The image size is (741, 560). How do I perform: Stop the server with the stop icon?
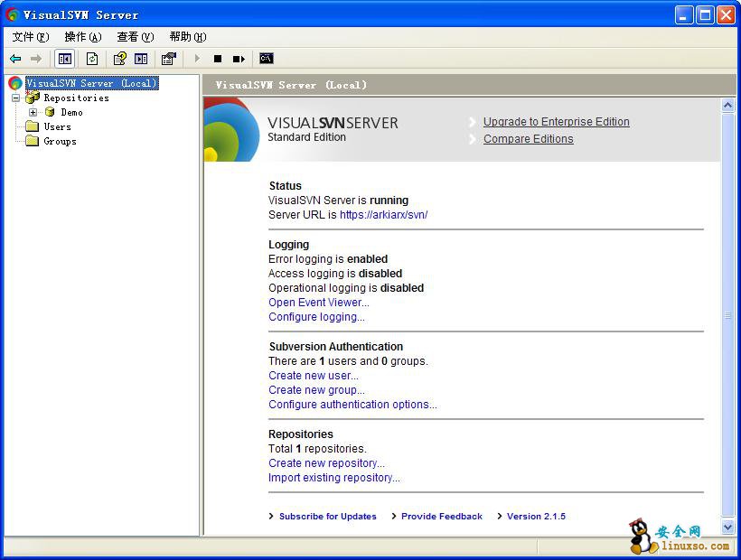pyautogui.click(x=218, y=59)
